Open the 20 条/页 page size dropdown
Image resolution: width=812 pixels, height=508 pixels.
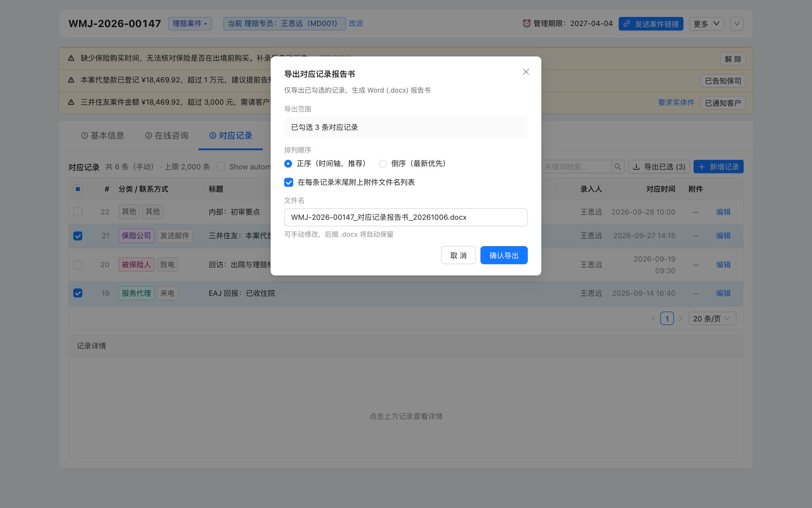(712, 318)
